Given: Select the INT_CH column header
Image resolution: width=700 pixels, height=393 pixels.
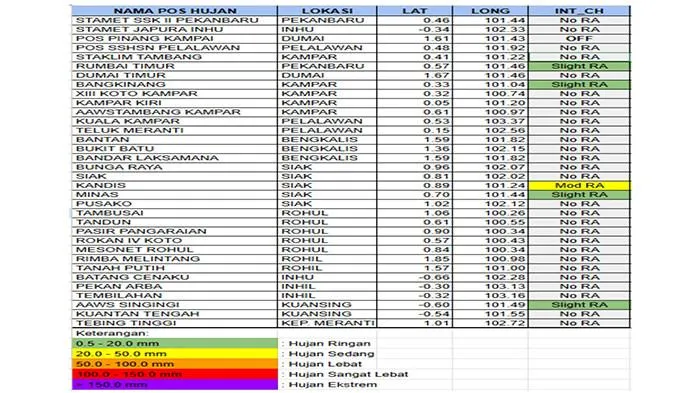Looking at the screenshot, I should click(579, 11).
